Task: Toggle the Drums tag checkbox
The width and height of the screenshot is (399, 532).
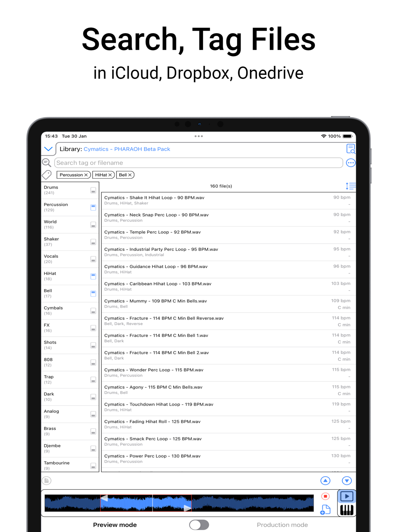Action: coord(93,190)
